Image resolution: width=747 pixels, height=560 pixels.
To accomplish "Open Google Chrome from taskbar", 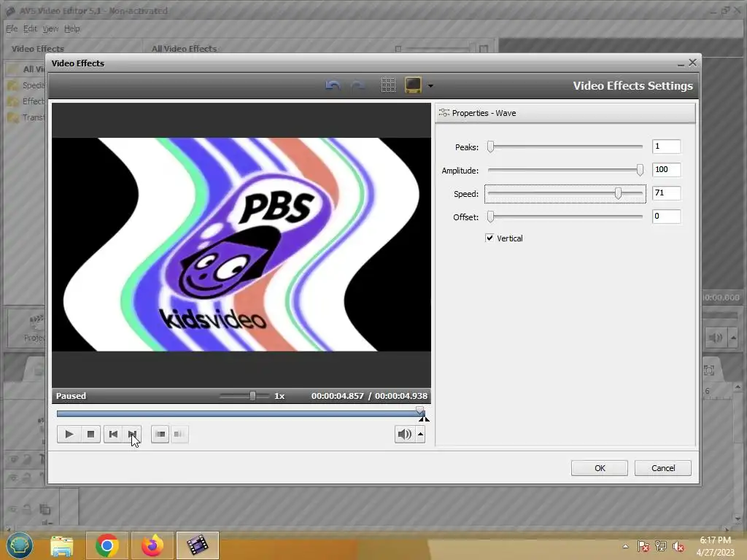I will (107, 545).
